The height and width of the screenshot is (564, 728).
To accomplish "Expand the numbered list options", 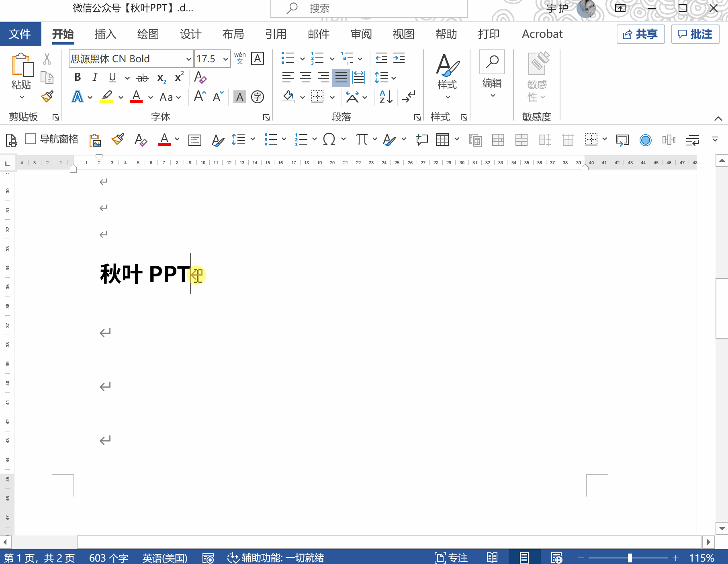I will 332,59.
